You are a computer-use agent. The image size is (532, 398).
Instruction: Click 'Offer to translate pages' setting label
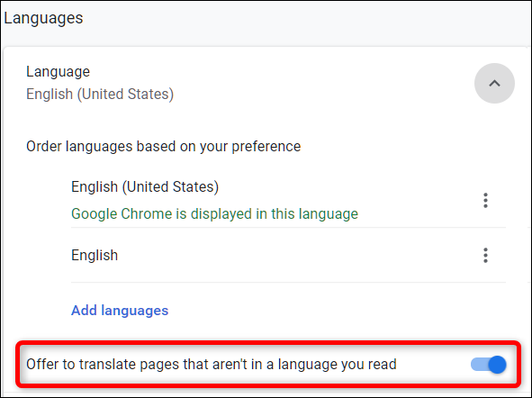[x=212, y=365]
